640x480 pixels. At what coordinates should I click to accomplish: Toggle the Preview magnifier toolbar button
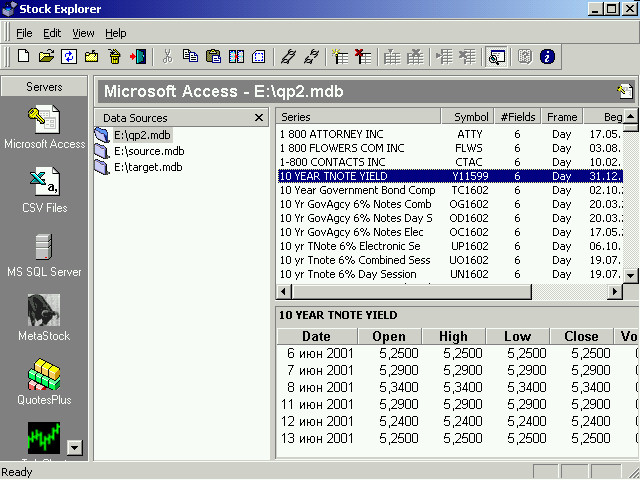pyautogui.click(x=496, y=56)
